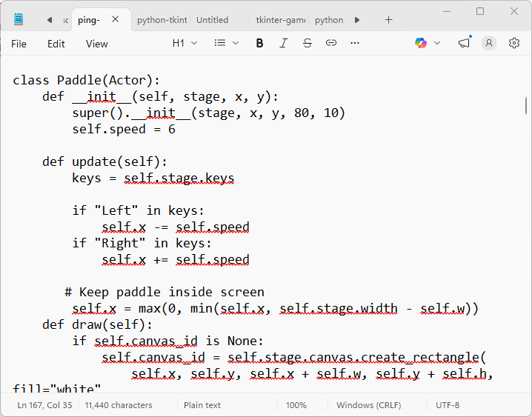Insert a link
The height and width of the screenshot is (417, 532).
331,43
